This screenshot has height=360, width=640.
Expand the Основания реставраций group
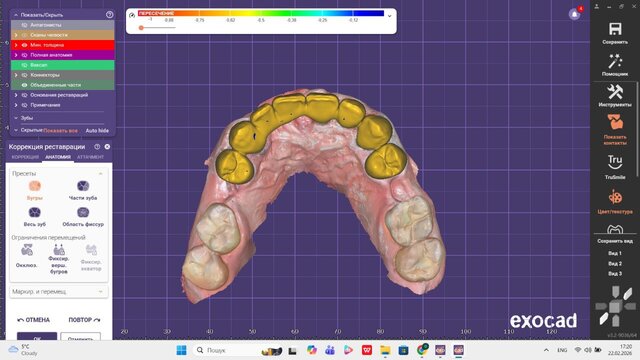pos(16,95)
